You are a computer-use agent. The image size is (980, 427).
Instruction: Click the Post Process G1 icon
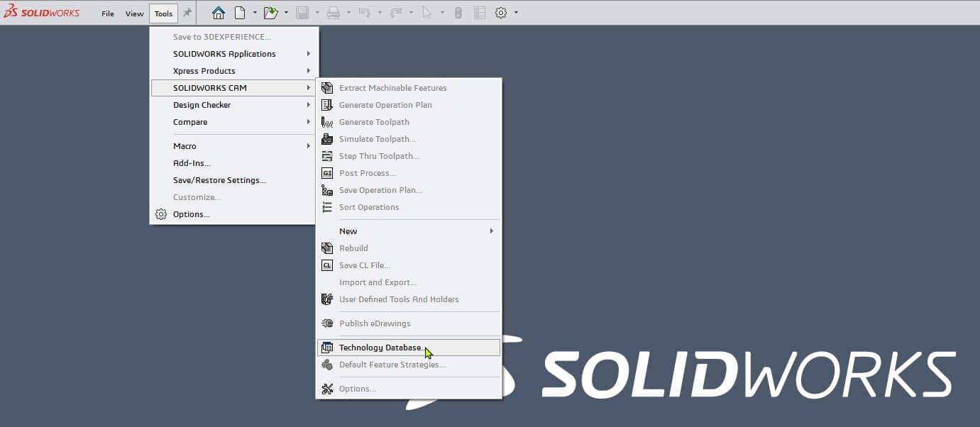pyautogui.click(x=327, y=173)
